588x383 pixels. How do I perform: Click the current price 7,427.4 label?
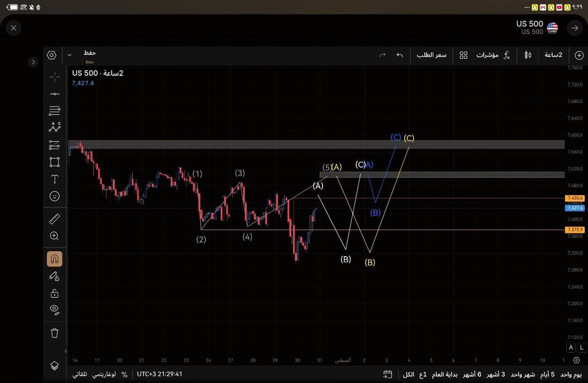tap(574, 208)
